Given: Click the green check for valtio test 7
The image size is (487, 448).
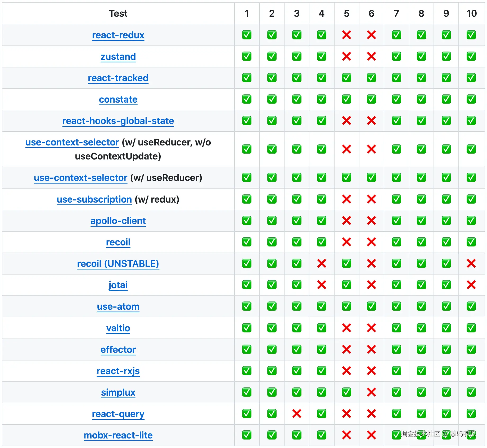Looking at the screenshot, I should 396,328.
